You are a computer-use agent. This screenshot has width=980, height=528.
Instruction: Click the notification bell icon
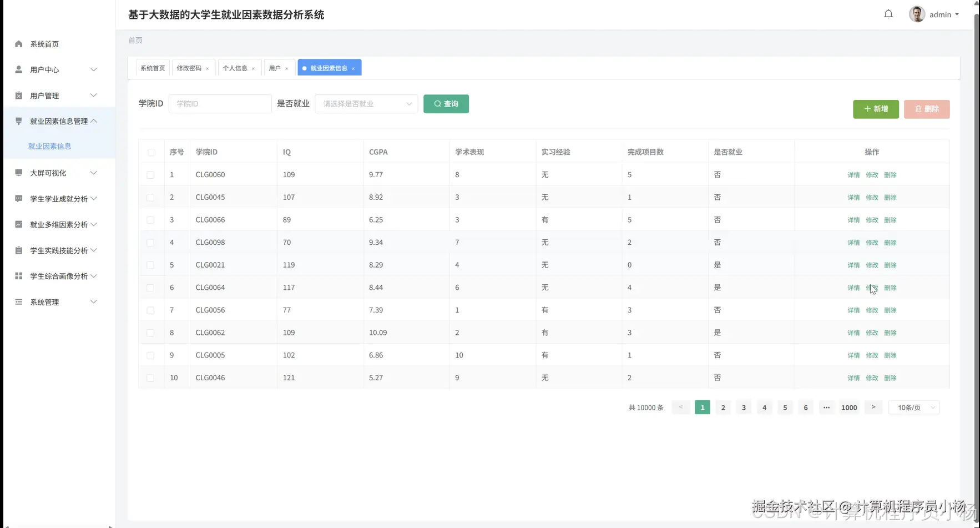pyautogui.click(x=888, y=14)
